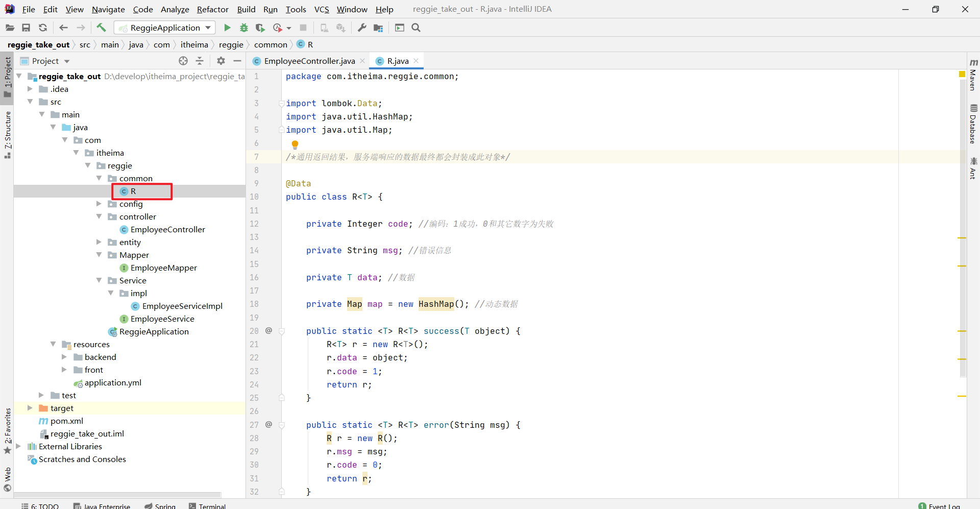Click the Search Everywhere magnifier icon

tap(416, 28)
